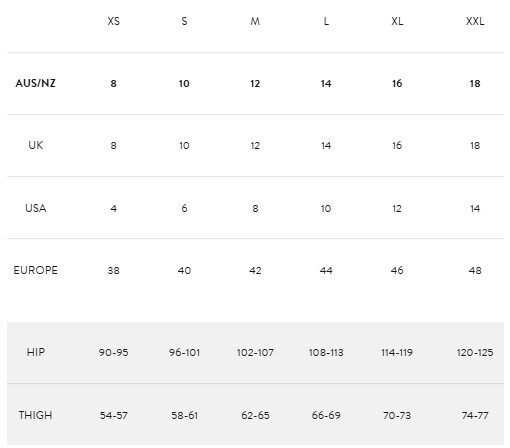510x448 pixels.
Task: Click the Europe 38 cell
Action: (x=113, y=270)
